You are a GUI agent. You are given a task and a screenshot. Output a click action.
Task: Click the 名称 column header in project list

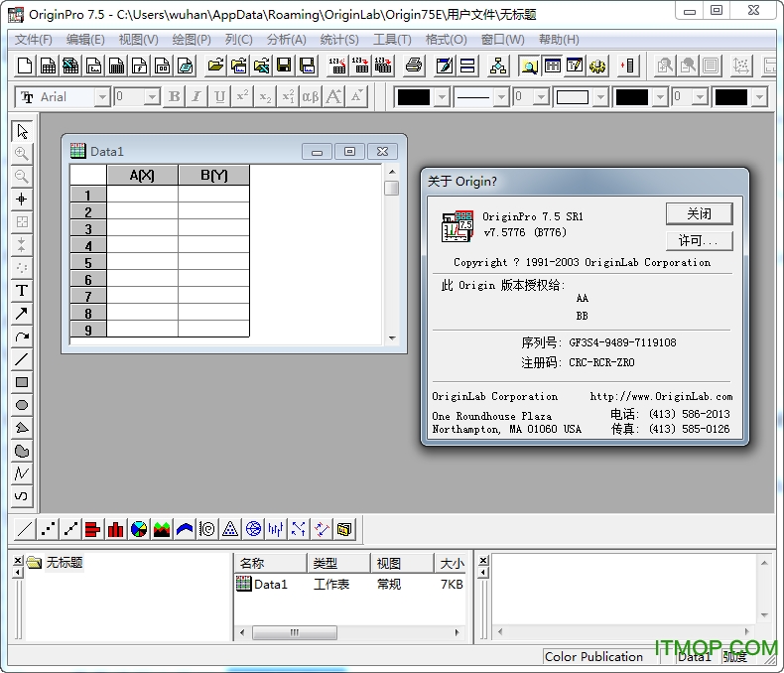270,563
